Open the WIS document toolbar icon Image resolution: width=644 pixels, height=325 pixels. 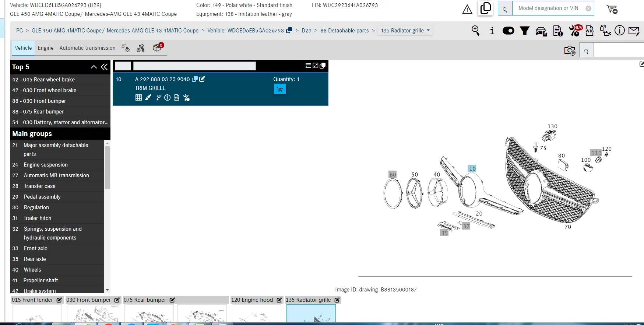point(589,31)
